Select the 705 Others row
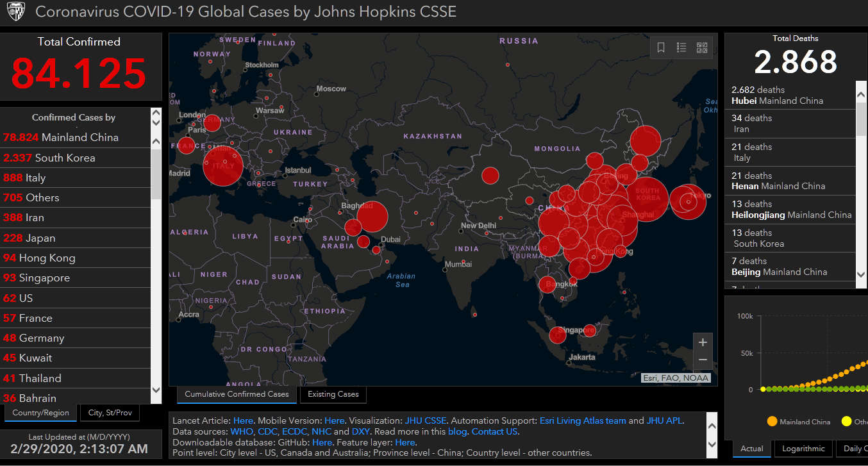The height and width of the screenshot is (466, 868). [x=75, y=197]
